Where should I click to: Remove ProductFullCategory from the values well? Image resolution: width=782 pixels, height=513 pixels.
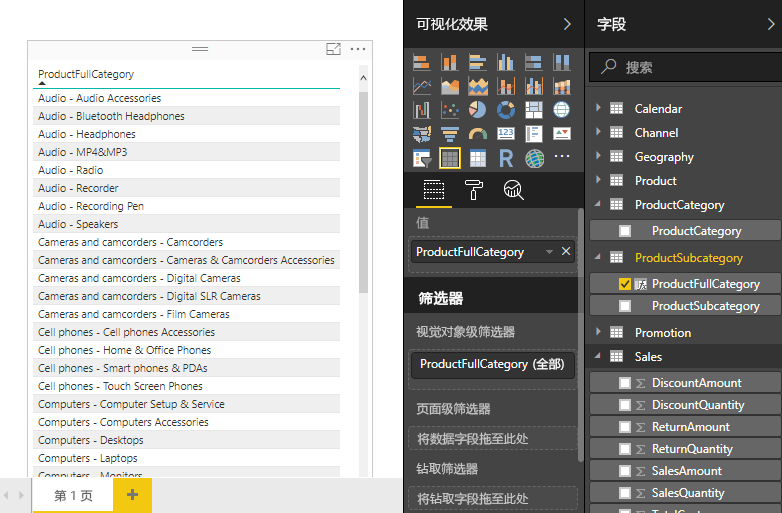[x=566, y=252]
